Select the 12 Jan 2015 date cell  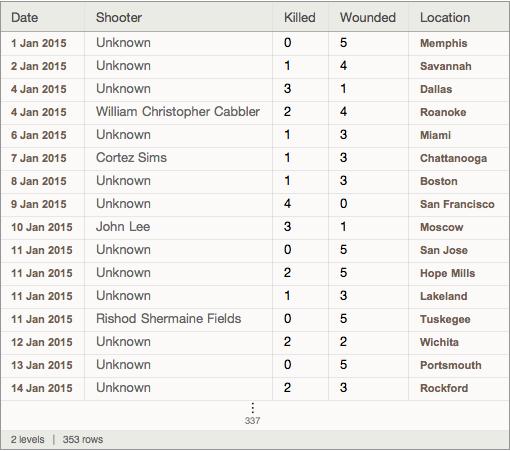[x=42, y=342]
